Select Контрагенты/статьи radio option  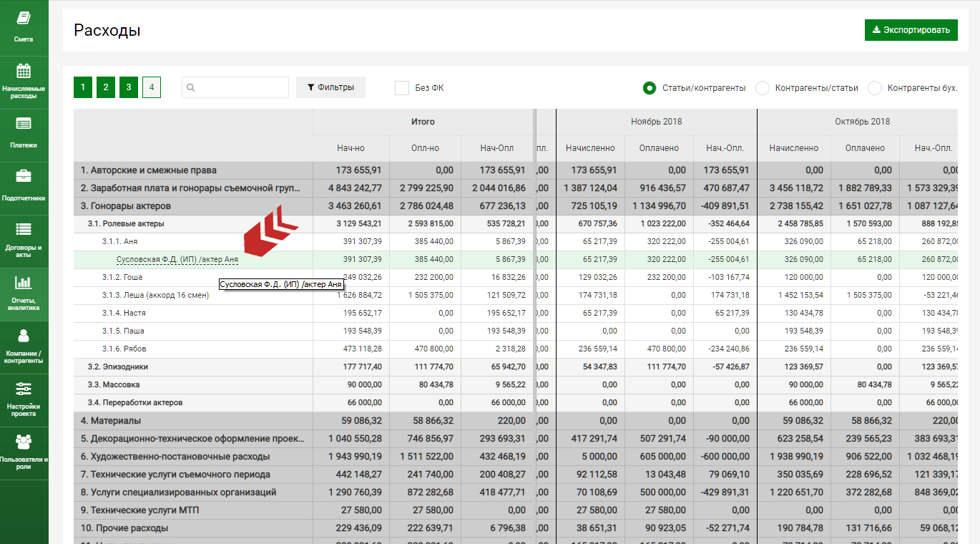pyautogui.click(x=763, y=88)
